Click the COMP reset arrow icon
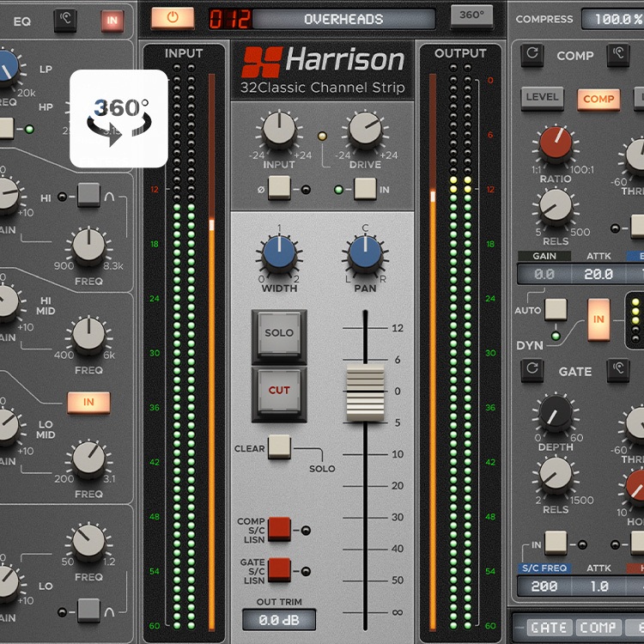The image size is (644, 644). point(532,55)
